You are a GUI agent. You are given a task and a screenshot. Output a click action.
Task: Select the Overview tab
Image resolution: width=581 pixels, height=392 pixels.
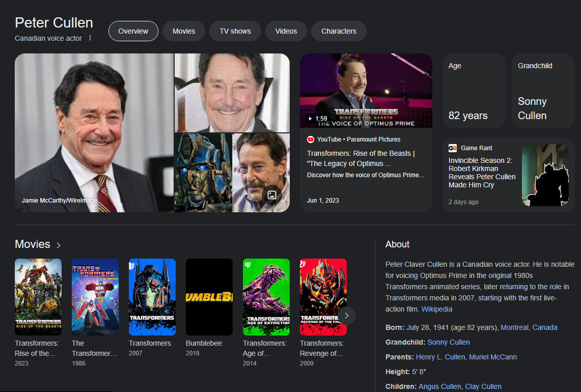click(133, 31)
